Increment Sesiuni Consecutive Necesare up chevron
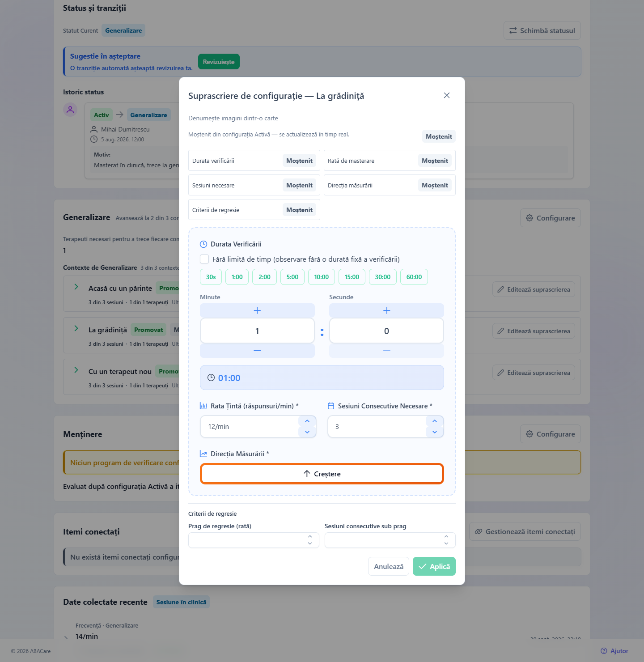Screen dimensions: 644x662 435,421
